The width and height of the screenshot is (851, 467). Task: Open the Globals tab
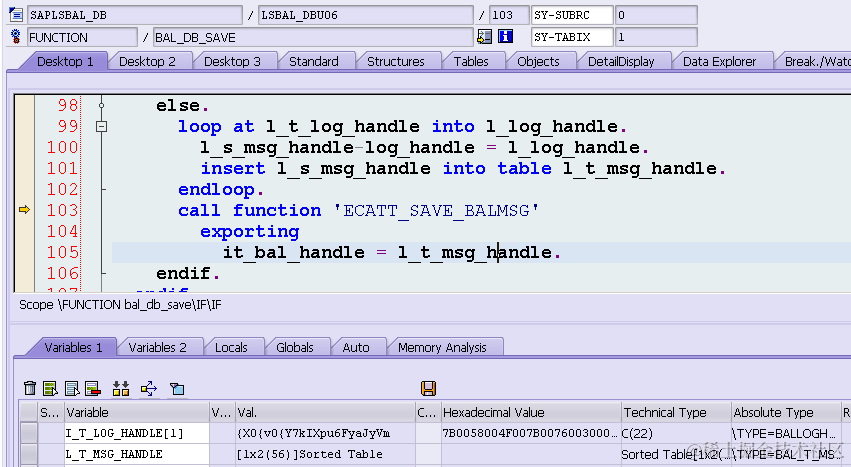(x=295, y=348)
